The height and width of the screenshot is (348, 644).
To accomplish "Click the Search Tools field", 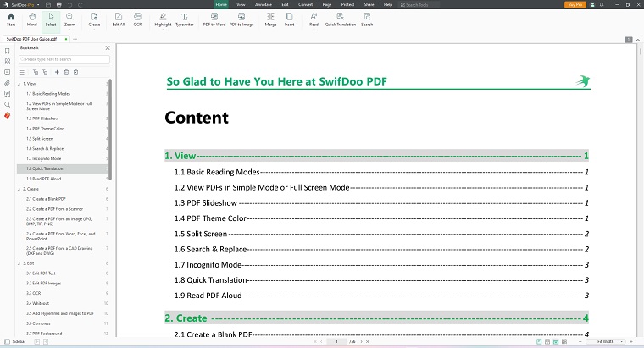I will coord(419,4).
